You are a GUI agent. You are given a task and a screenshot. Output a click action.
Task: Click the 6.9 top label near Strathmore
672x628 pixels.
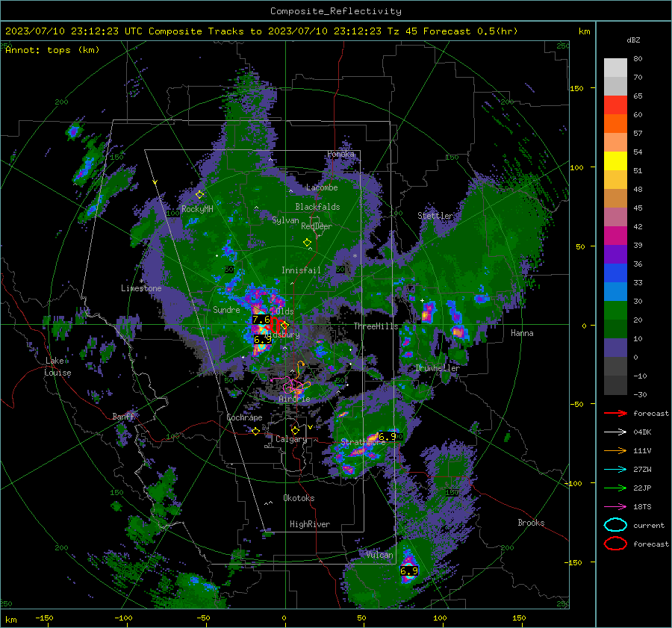point(388,436)
